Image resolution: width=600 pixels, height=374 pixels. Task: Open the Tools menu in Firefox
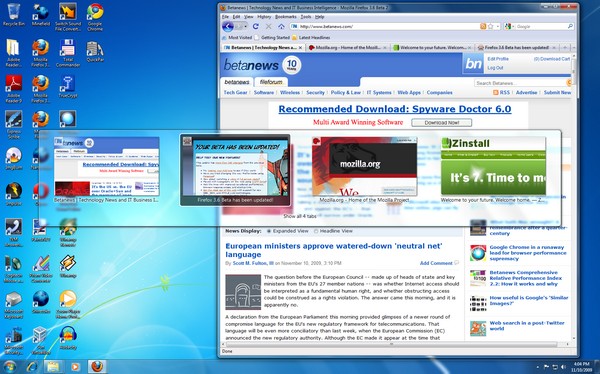(x=306, y=17)
